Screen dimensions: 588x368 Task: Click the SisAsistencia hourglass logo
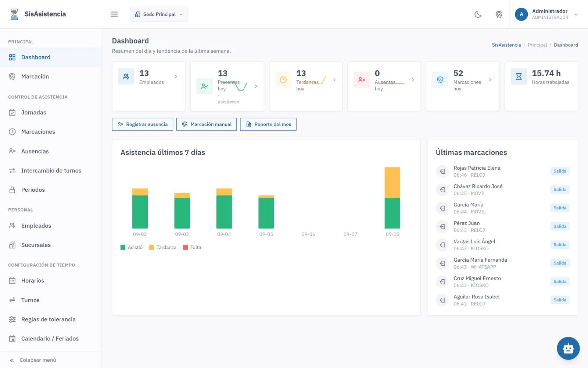tap(14, 14)
